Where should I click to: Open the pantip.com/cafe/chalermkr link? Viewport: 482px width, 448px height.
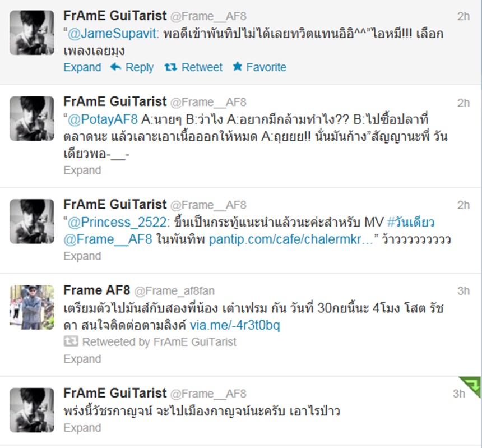291,239
